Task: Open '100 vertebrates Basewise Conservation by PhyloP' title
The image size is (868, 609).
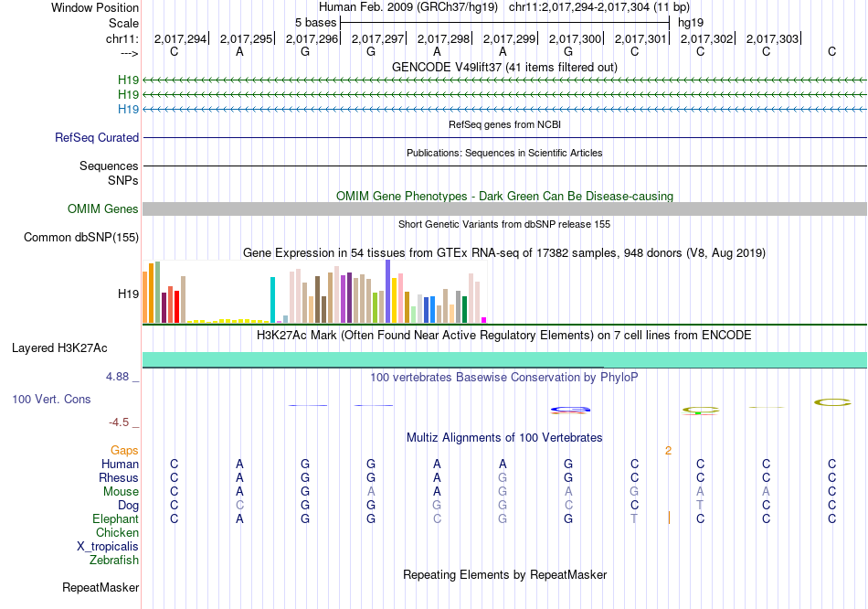Action: [504, 378]
